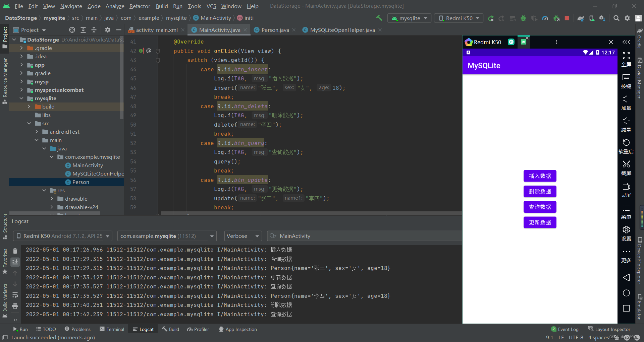Click emulator keyboard 按键 icon
This screenshot has width=644, height=342.
(626, 81)
